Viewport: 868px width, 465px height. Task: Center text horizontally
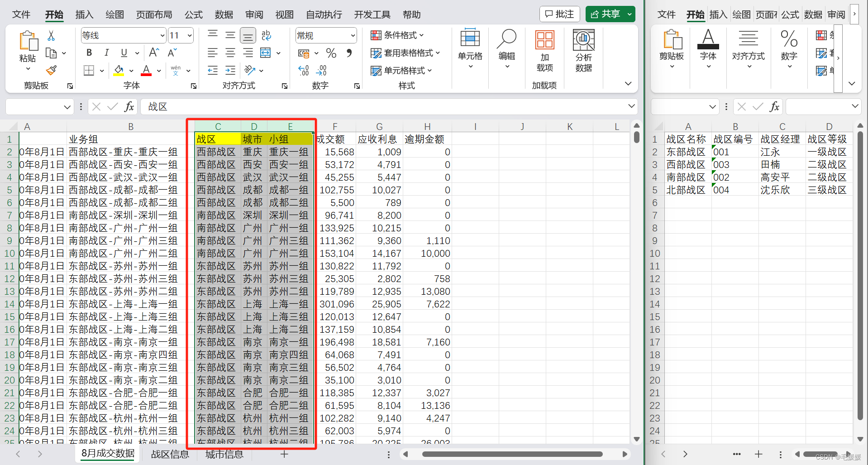pyautogui.click(x=230, y=53)
